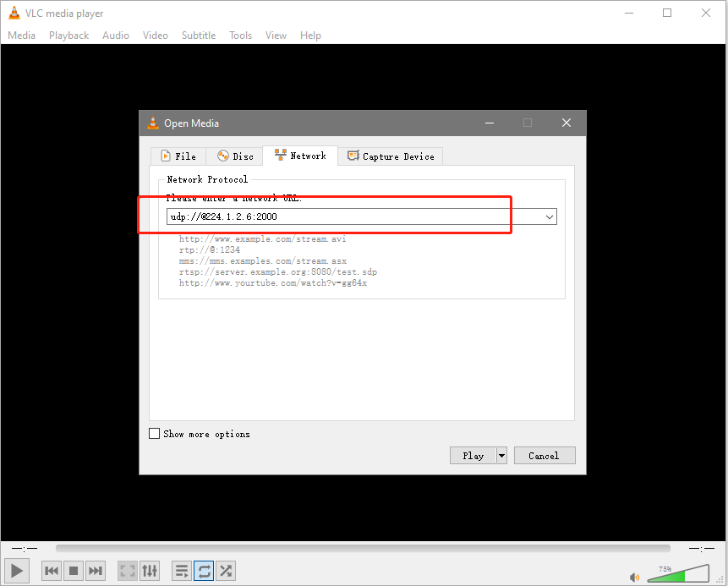Click the elapsed time label left of the seek bar
Screen dimensions: 728x586
[x=25, y=549]
